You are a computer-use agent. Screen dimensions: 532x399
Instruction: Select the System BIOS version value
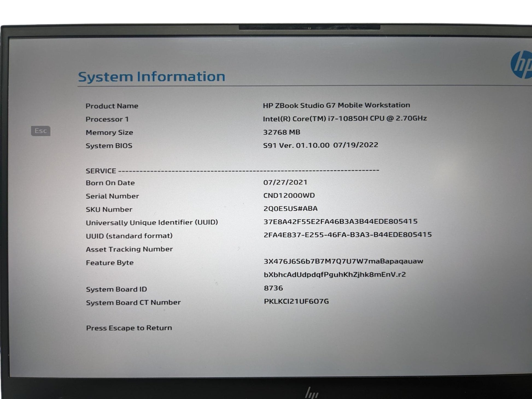point(320,145)
